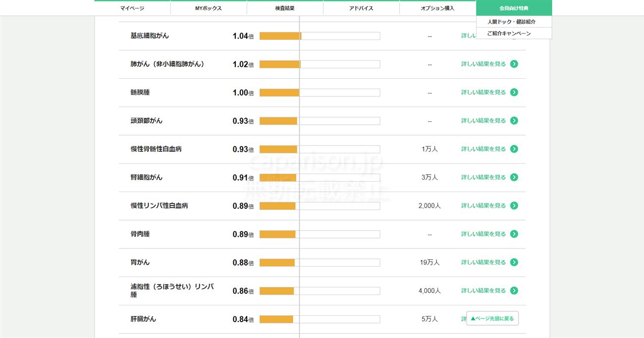This screenshot has height=338, width=644.
Task: Choose 人間ドック・健診紹介 from the submenu
Action: 514,22
